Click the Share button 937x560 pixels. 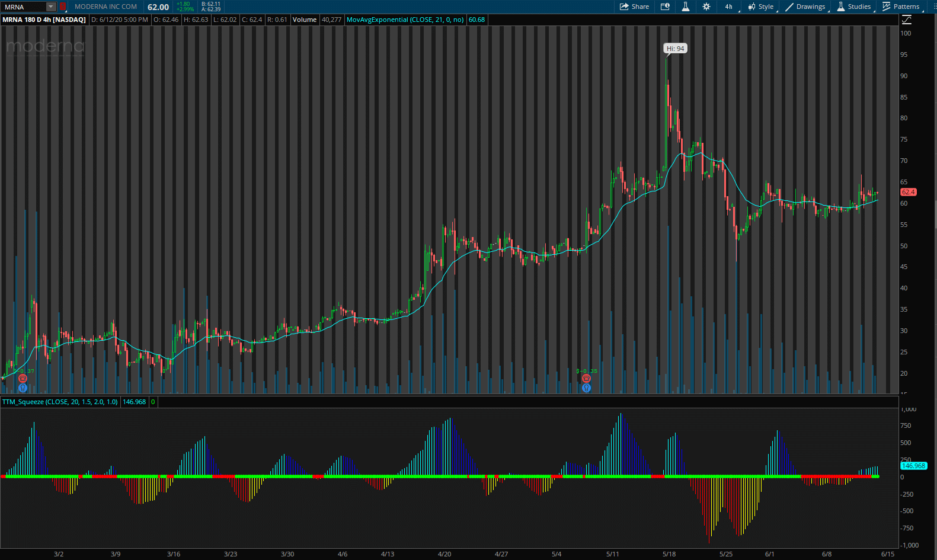[x=634, y=7]
